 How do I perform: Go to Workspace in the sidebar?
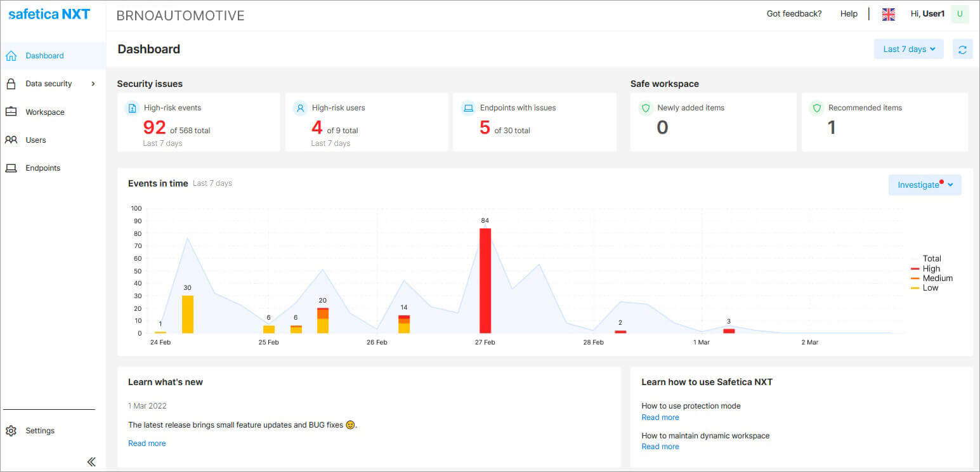tap(44, 112)
